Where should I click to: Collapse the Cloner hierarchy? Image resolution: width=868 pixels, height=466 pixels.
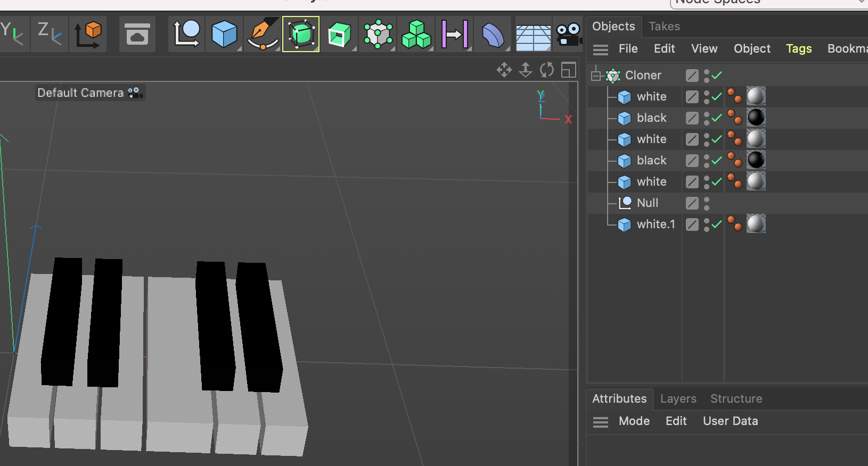tap(596, 76)
